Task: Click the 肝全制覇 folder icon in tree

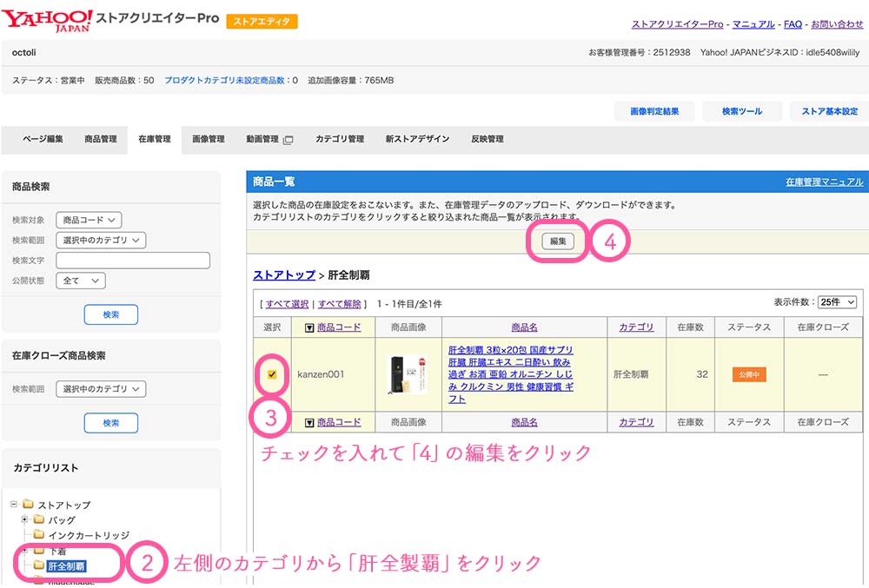Action: coord(38,566)
